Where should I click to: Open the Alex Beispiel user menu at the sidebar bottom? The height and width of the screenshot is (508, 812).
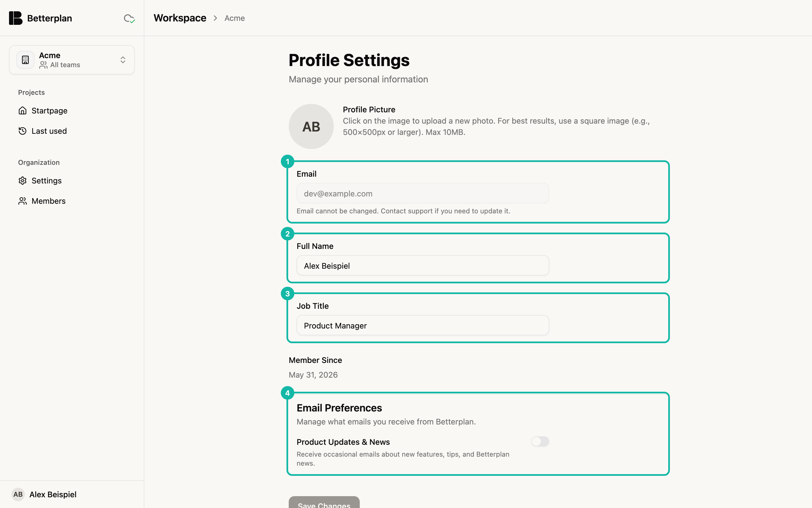click(x=72, y=494)
